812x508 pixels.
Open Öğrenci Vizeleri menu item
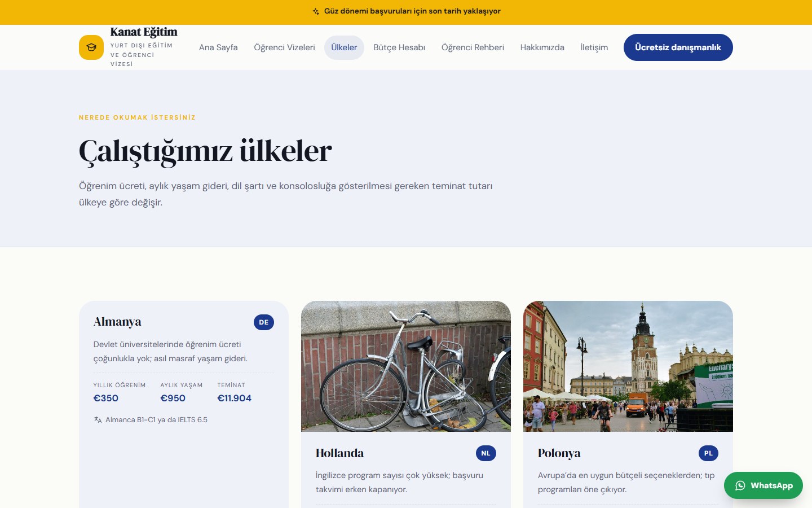pyautogui.click(x=284, y=47)
